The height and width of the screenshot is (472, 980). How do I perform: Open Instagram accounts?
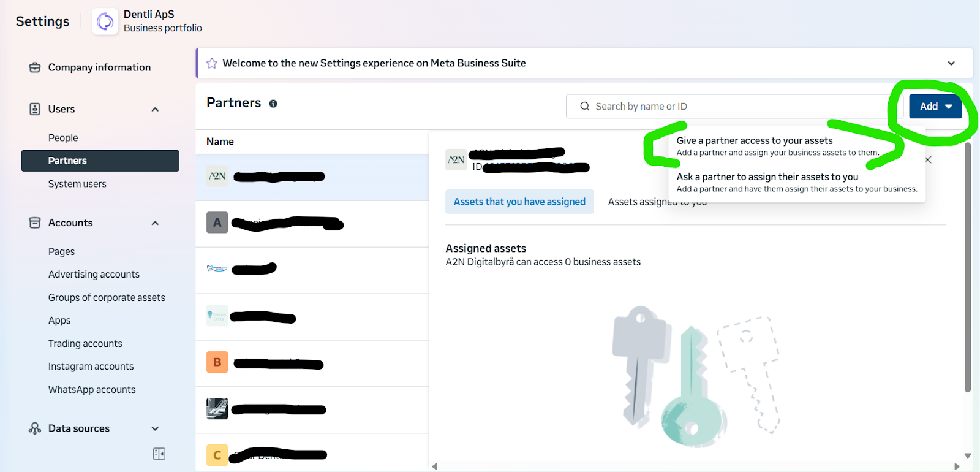(x=91, y=367)
